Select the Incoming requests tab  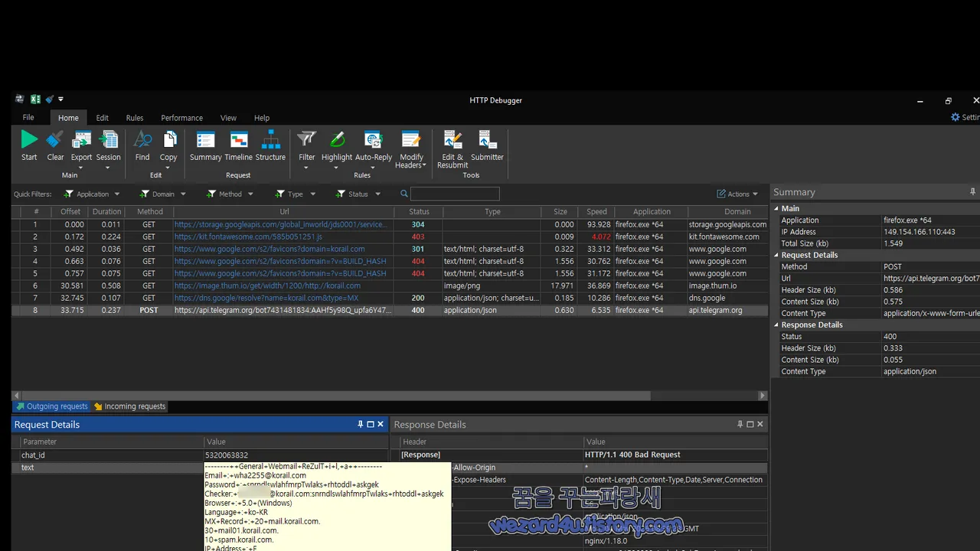point(129,406)
